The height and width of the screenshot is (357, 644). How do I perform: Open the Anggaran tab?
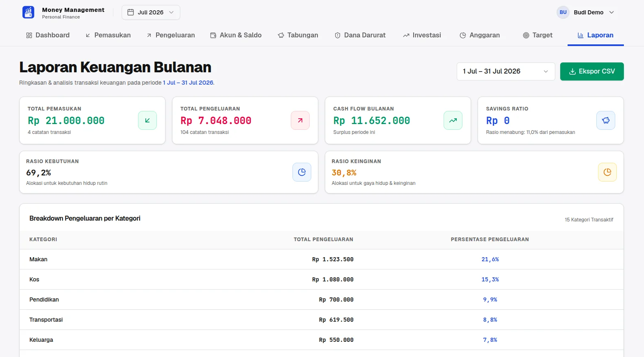(480, 35)
